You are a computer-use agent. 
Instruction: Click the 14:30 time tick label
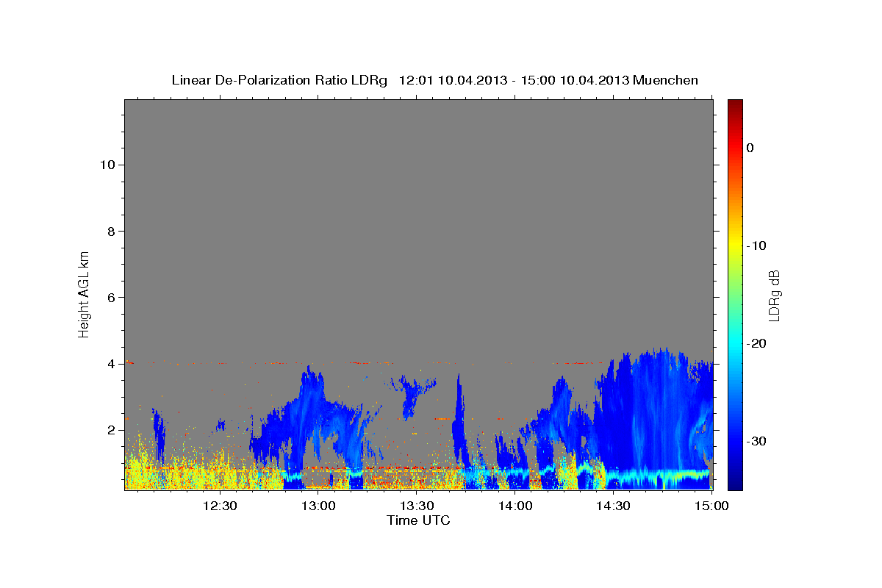click(614, 506)
